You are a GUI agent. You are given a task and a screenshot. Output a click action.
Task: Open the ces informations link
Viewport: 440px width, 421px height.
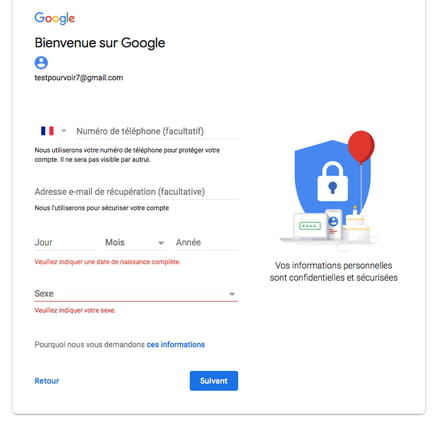176,344
